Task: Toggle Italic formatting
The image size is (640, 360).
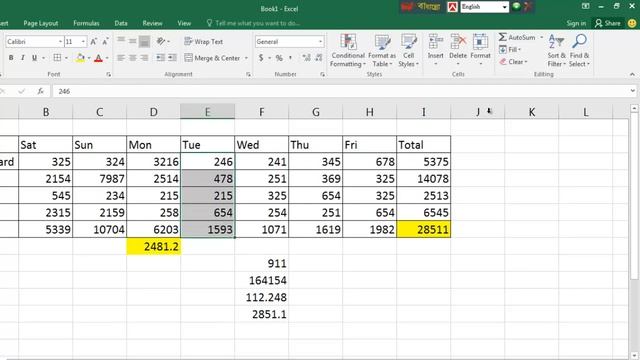Action: [23, 58]
